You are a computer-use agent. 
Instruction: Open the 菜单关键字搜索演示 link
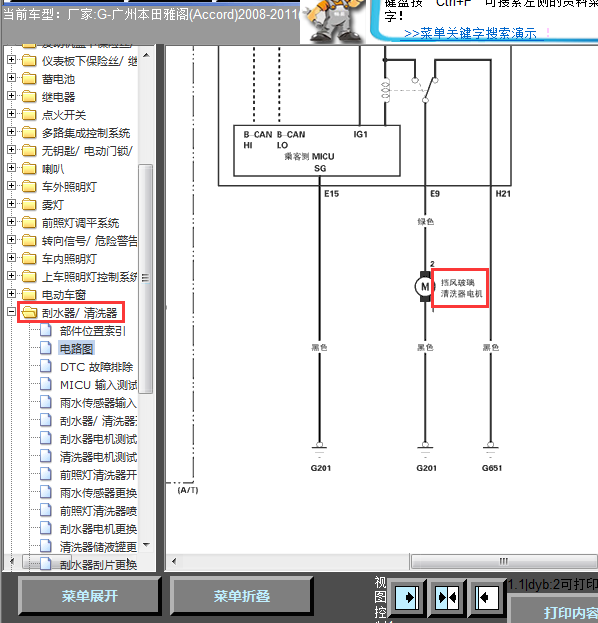coord(470,33)
